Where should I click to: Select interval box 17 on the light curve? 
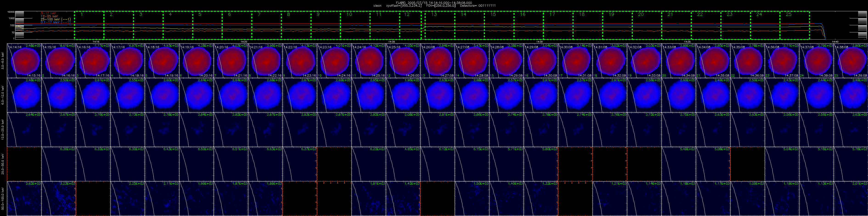pyautogui.click(x=558, y=25)
